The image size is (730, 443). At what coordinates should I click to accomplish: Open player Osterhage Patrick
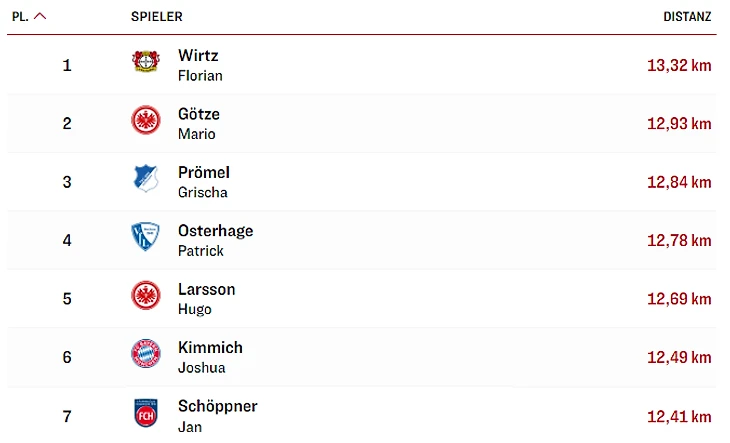pos(215,240)
